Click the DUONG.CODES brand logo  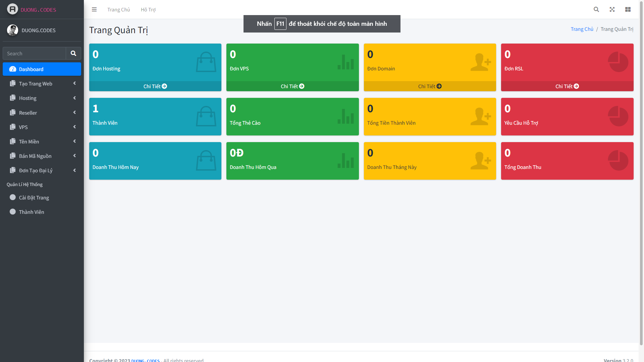point(12,9)
